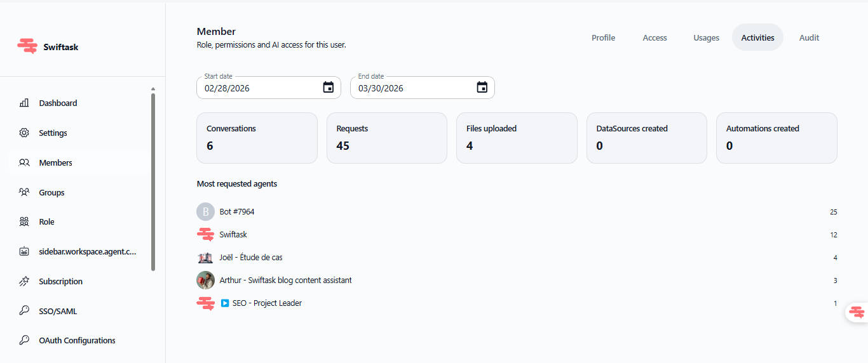
Task: Open Members in the sidebar
Action: [x=55, y=163]
